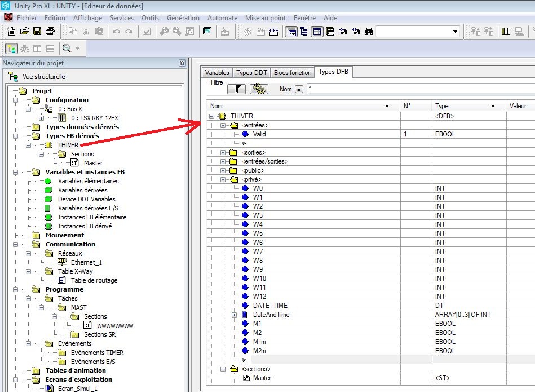Close the Navigateur du projet panel
This screenshot has width=535, height=392.
point(182,63)
